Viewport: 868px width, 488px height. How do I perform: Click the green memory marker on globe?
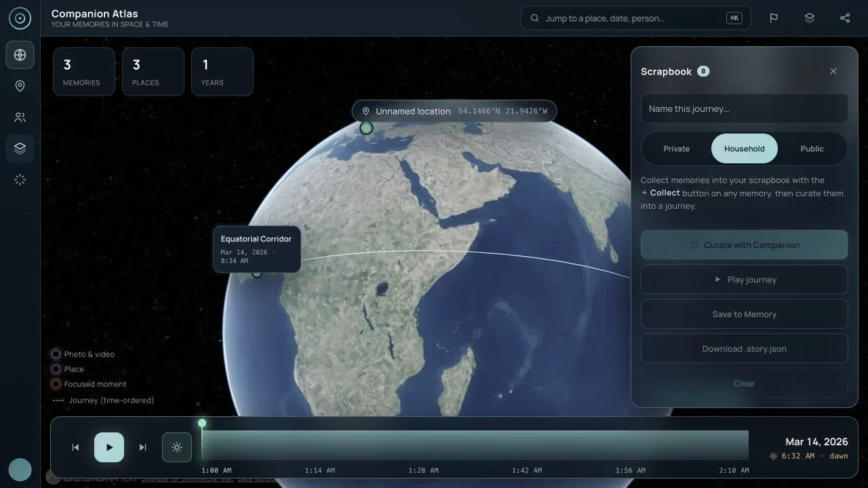[366, 127]
